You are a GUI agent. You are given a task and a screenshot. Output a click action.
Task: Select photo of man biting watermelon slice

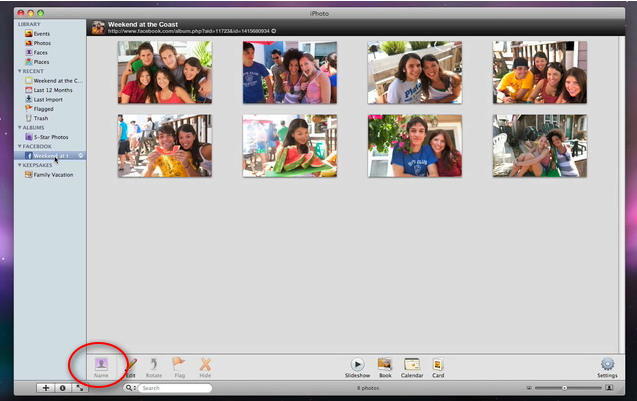point(165,146)
